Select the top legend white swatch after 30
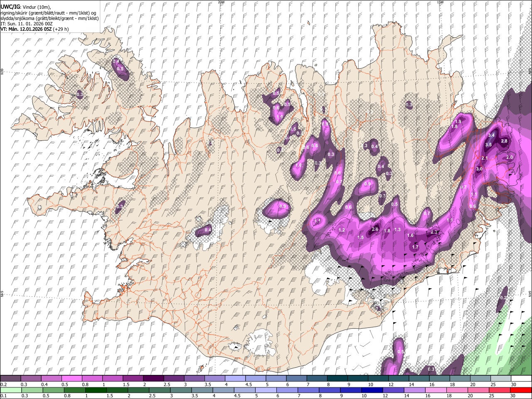 [x=521, y=379]
